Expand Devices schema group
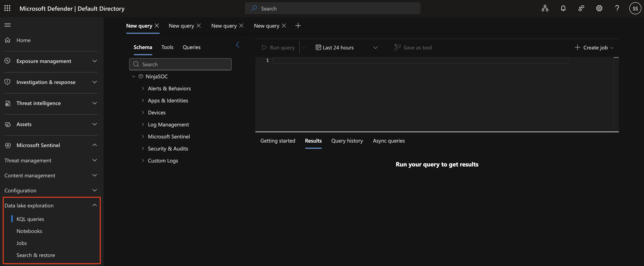Screen dimensions: 644x266 [143, 112]
